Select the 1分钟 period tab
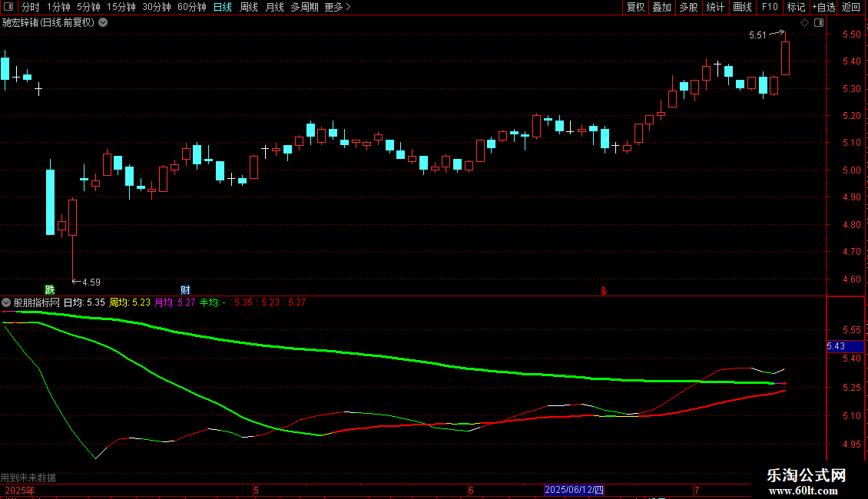The image size is (868, 499). point(58,7)
